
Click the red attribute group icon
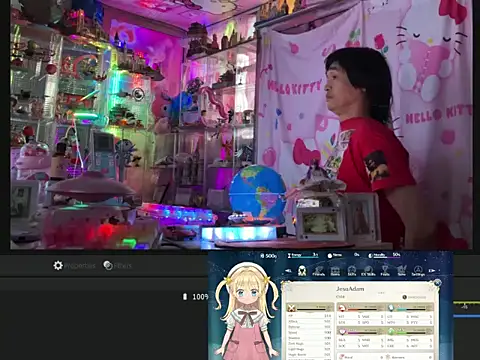(x=342, y=307)
